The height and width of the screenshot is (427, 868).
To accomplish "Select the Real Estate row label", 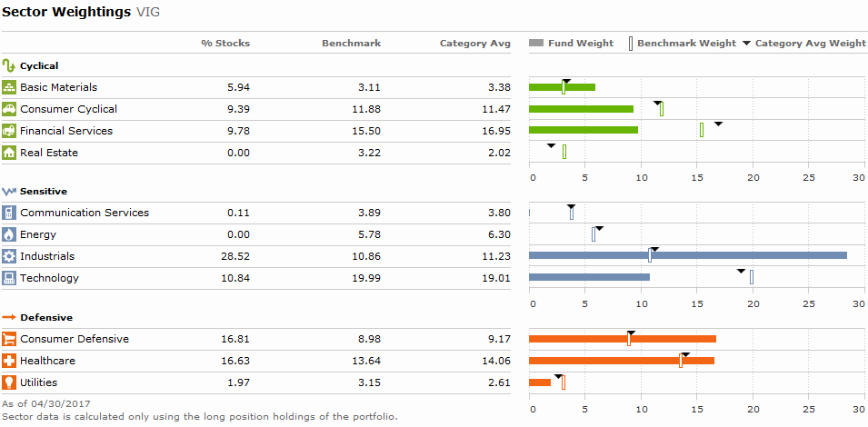I will pos(49,153).
